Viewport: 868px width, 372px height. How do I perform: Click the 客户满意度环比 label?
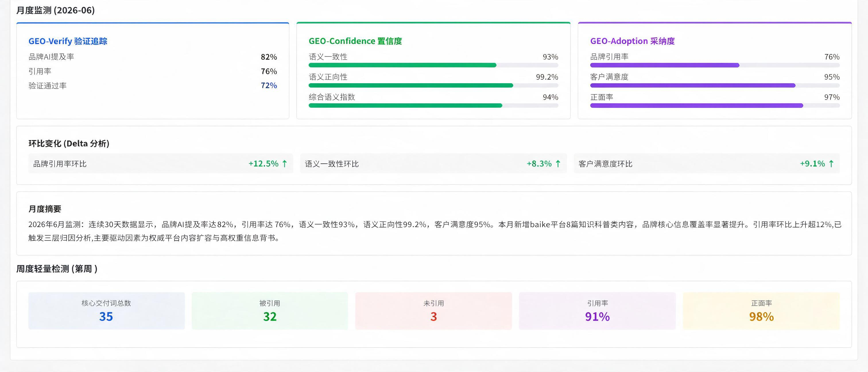click(x=605, y=164)
